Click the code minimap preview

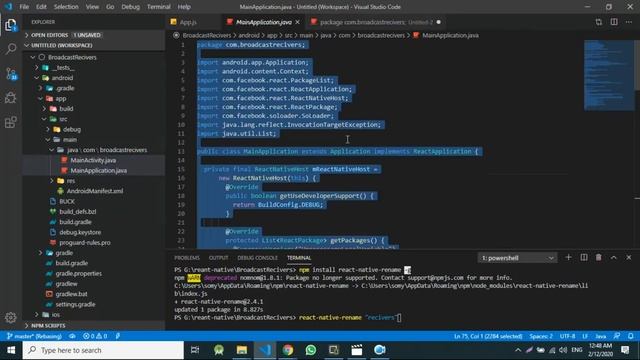click(609, 76)
